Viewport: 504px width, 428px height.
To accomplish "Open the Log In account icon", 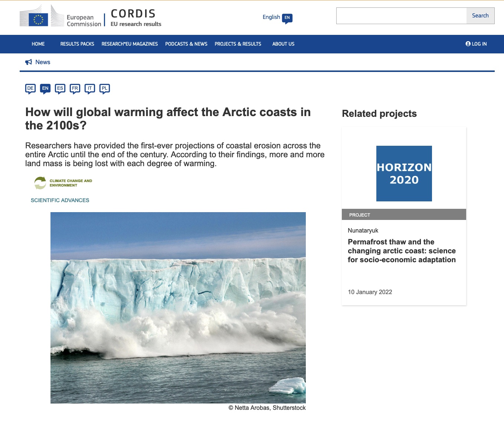I will click(x=468, y=44).
